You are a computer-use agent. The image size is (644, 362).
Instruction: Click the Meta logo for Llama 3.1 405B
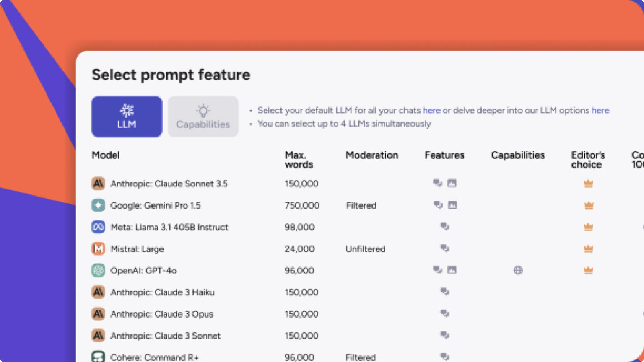98,227
